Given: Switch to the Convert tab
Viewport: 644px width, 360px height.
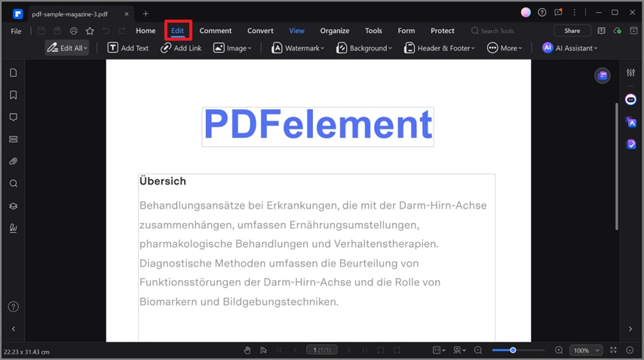Looking at the screenshot, I should (260, 31).
